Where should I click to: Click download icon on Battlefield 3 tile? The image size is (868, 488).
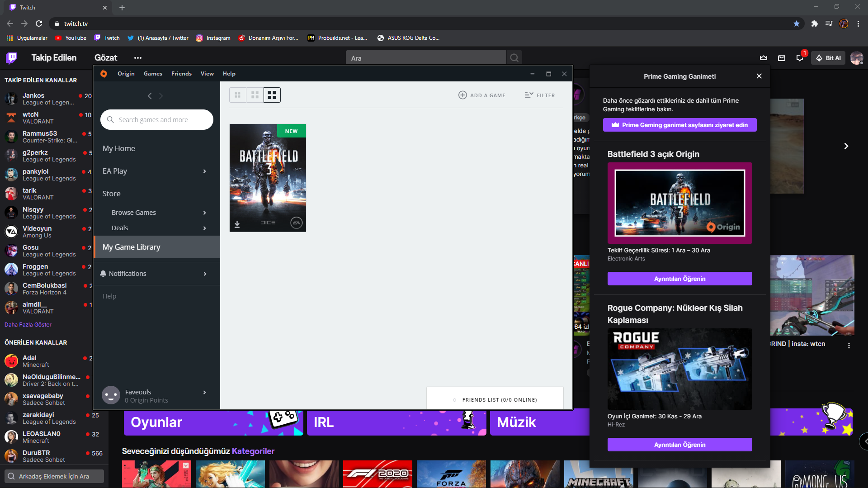(237, 224)
